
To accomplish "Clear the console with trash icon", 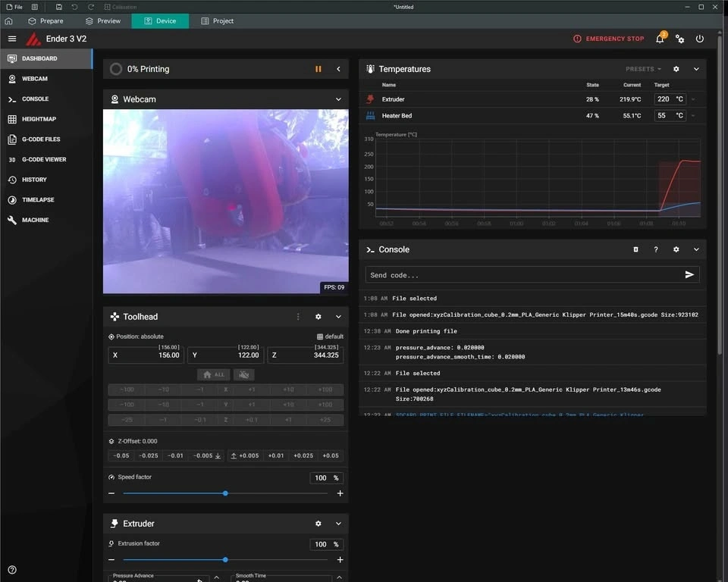I will pyautogui.click(x=636, y=249).
